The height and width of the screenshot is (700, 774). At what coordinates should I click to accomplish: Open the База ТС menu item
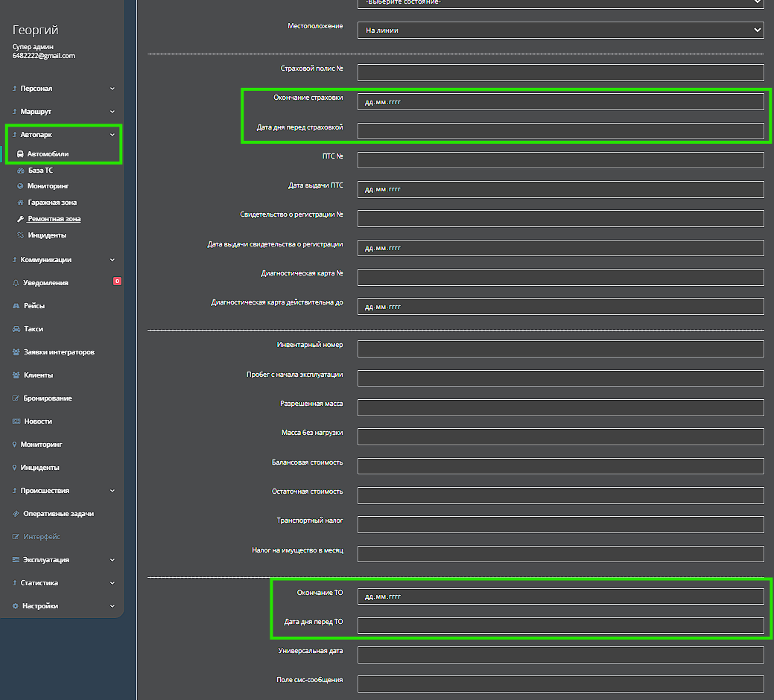[x=40, y=171]
